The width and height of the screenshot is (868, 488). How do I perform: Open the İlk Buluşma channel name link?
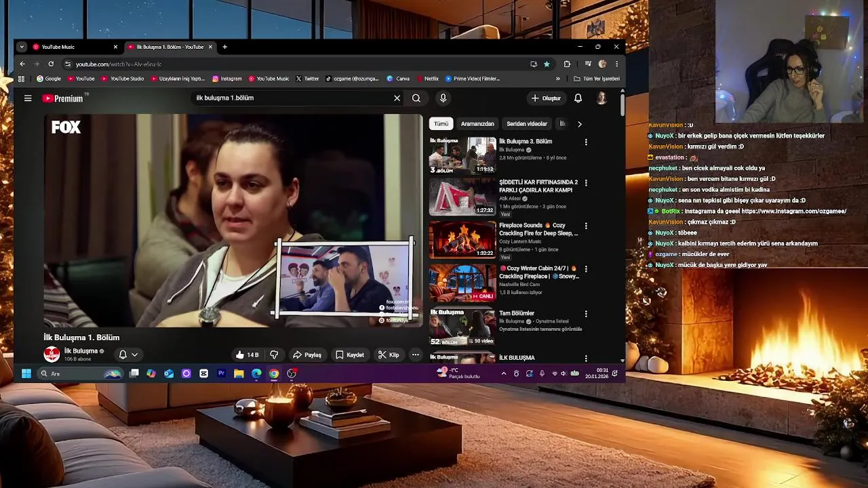tap(81, 351)
